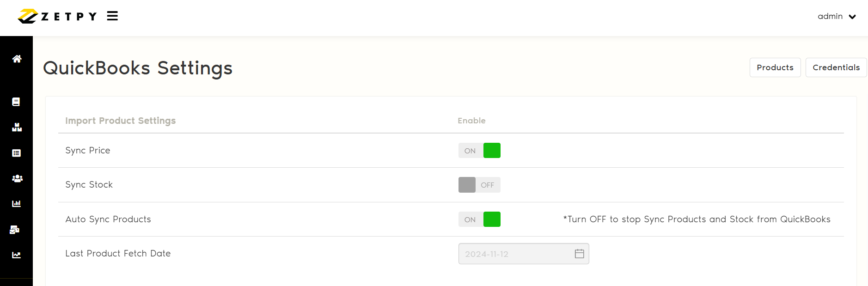Disable the Sync Price toggle
The height and width of the screenshot is (286, 868).
click(479, 151)
